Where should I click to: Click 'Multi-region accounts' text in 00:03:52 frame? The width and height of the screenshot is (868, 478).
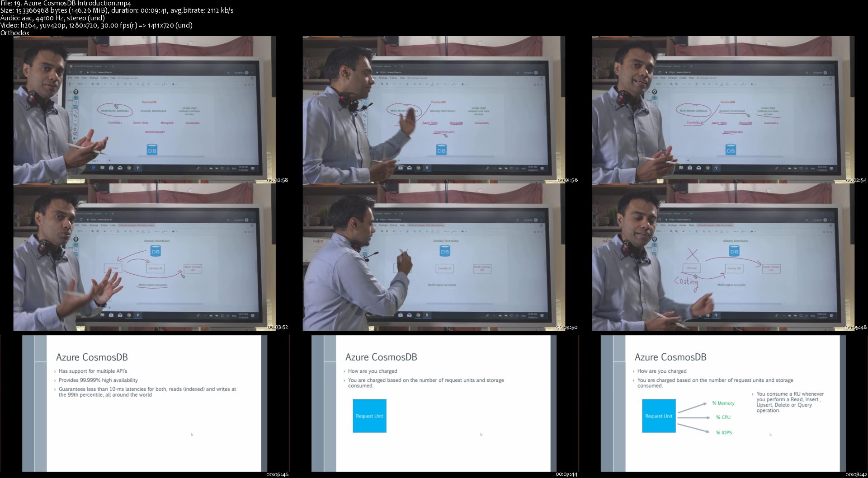click(x=153, y=285)
